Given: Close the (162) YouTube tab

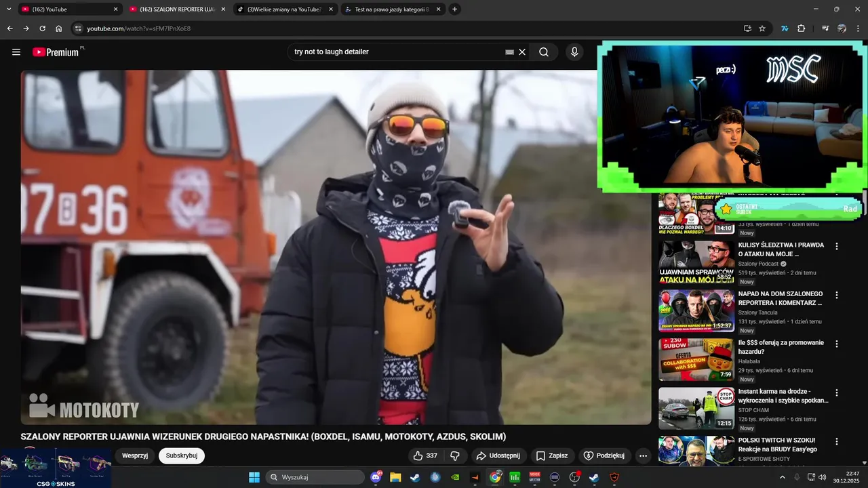Looking at the screenshot, I should pos(115,9).
